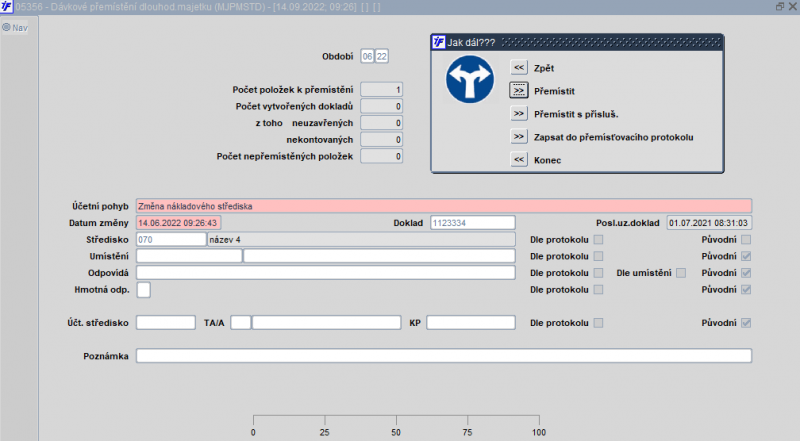Click the Poznámka note field
This screenshot has height=441, width=800.
click(444, 356)
